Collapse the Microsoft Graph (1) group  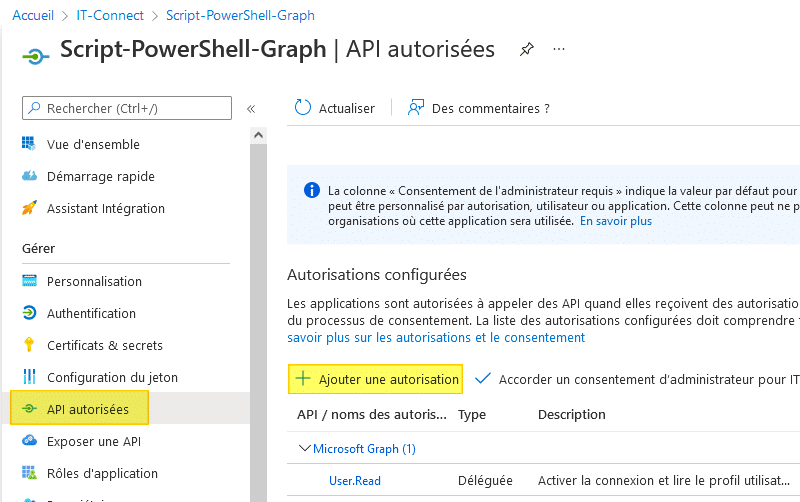click(x=305, y=449)
